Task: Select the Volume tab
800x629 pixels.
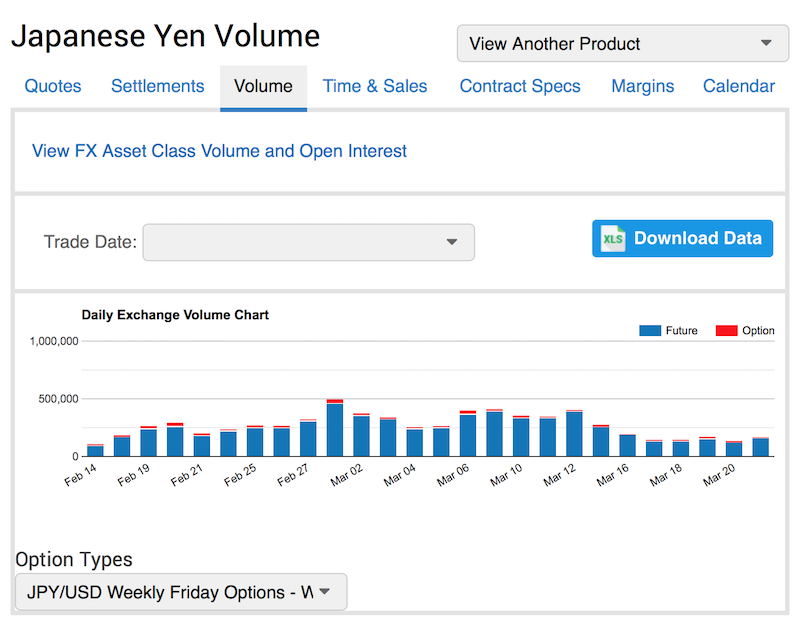Action: pos(263,86)
